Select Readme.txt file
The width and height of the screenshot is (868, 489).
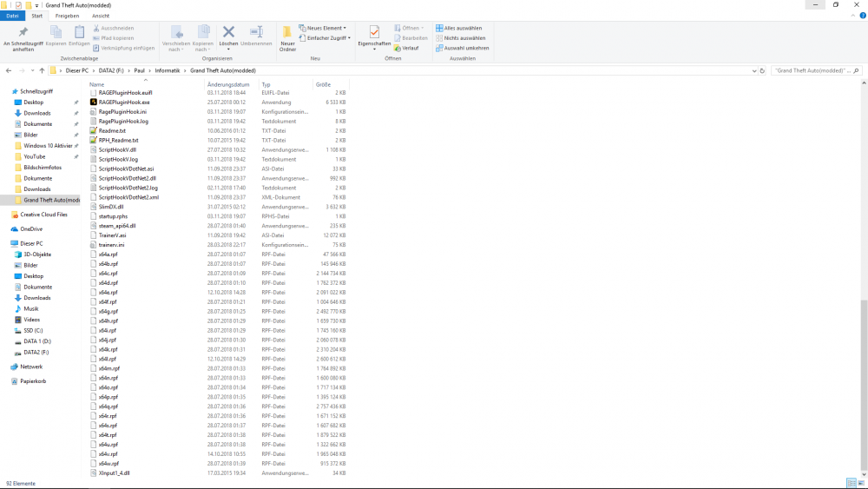pos(112,130)
